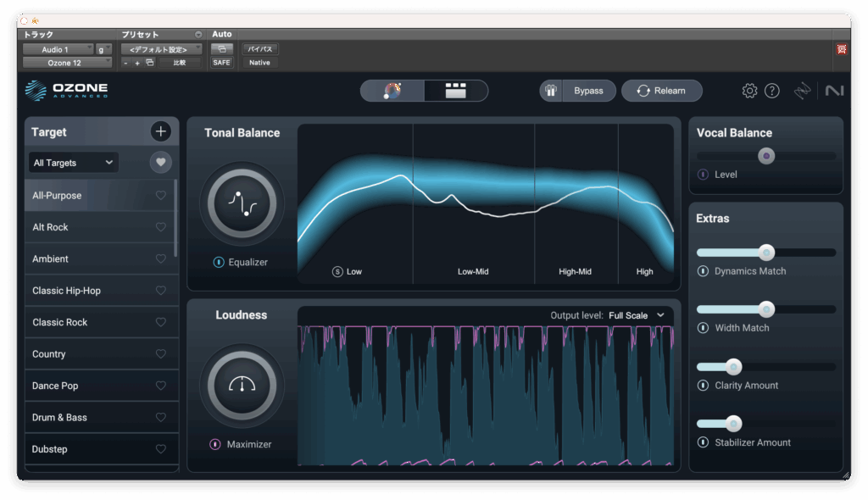Disable Dynamics Match power toggle

(x=703, y=271)
